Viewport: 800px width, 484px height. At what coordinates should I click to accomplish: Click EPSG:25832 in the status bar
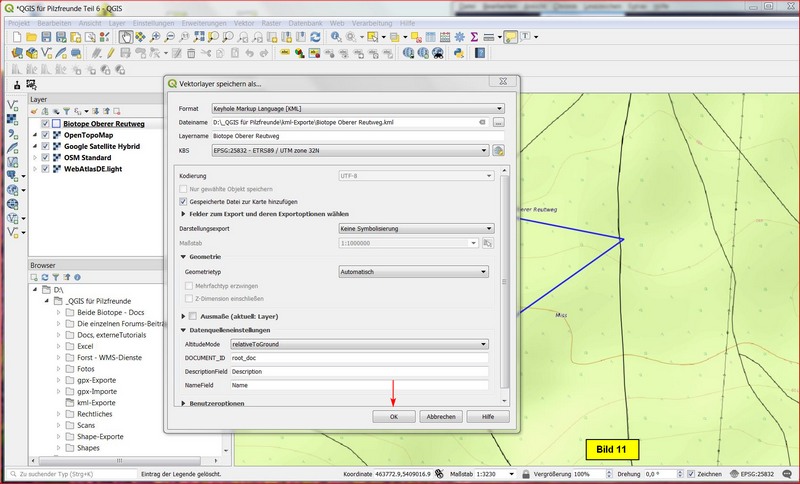tap(752, 474)
